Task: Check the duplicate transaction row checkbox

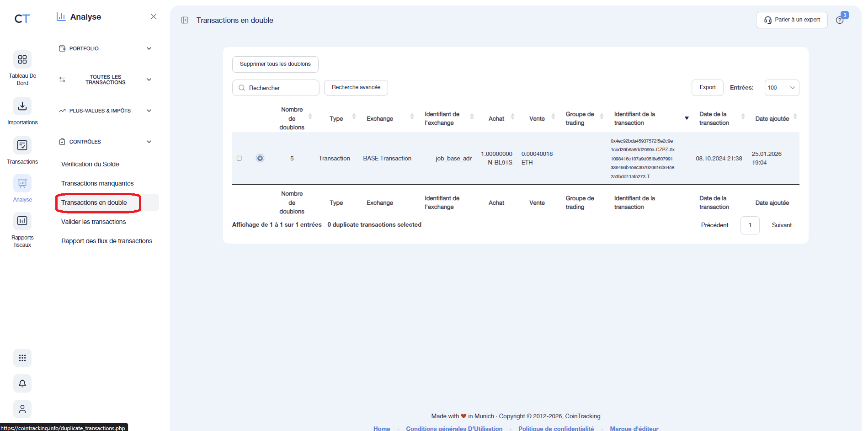Action: coord(239,158)
